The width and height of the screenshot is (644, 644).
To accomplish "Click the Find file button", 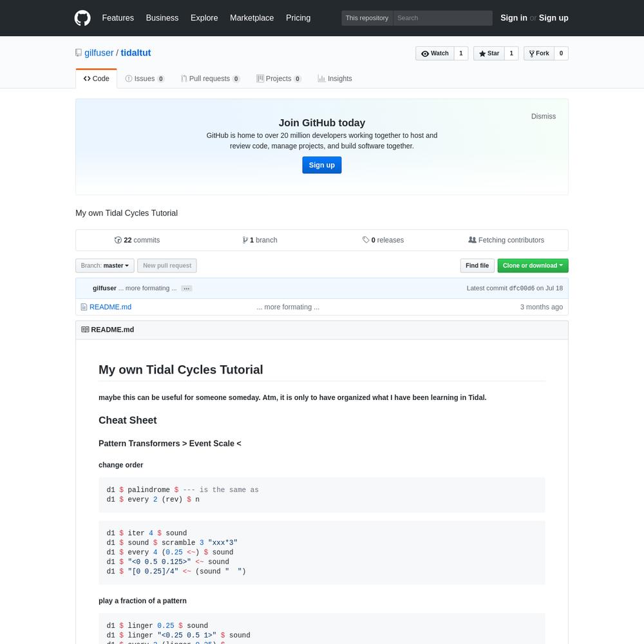I will (477, 266).
